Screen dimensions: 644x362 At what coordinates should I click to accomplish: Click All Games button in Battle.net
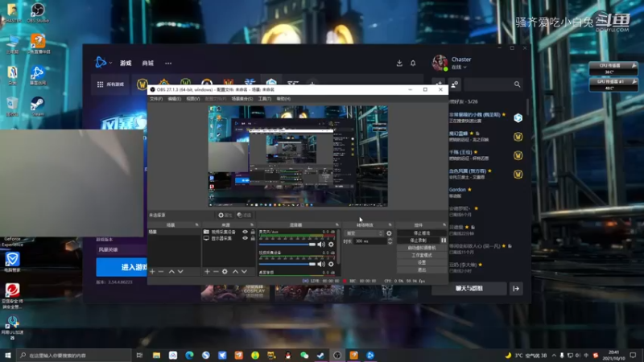(x=110, y=84)
